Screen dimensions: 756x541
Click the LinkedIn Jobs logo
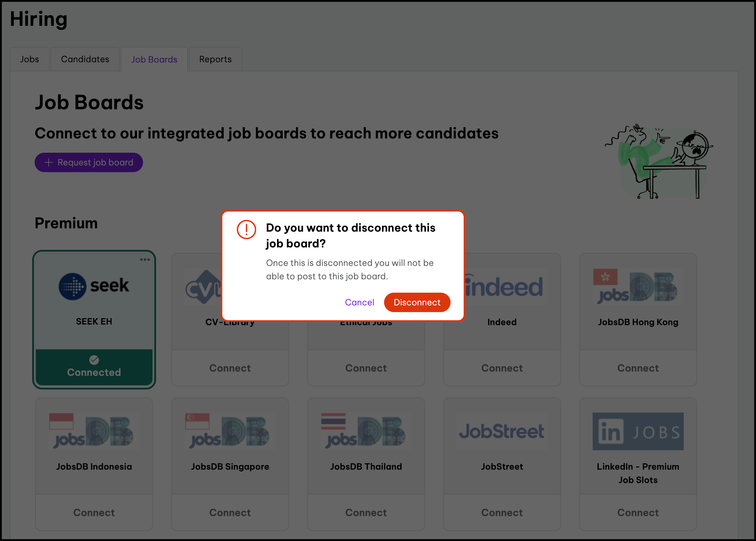638,431
